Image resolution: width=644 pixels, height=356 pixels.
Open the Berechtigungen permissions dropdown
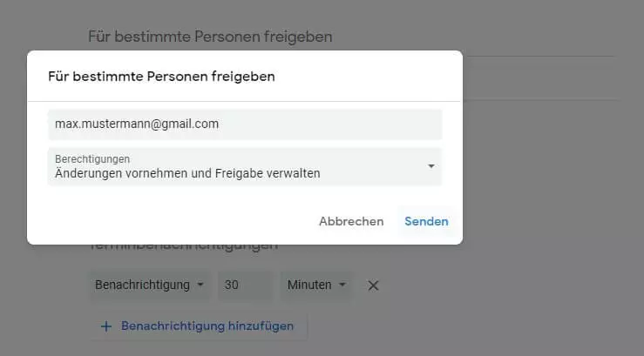[x=245, y=166]
